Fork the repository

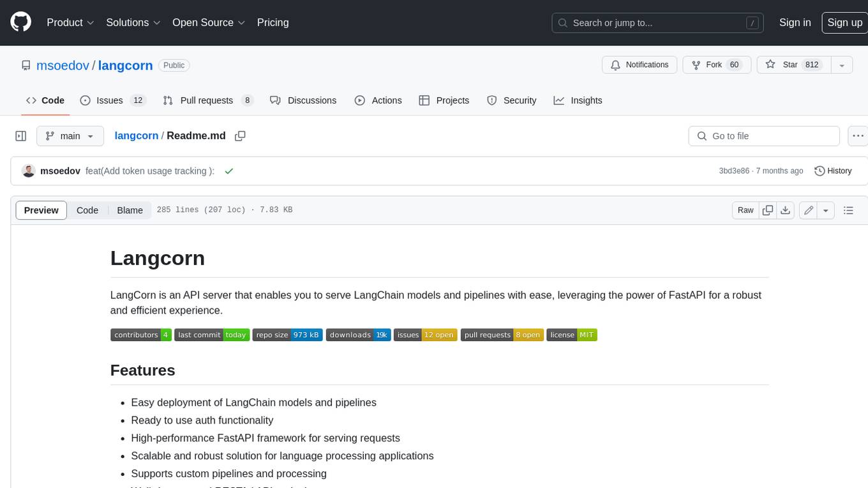tap(716, 65)
